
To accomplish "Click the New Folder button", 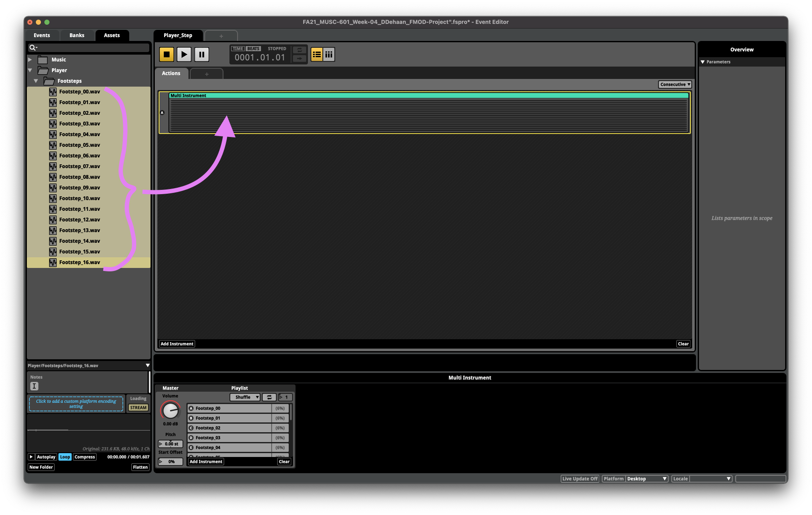I will tap(41, 467).
